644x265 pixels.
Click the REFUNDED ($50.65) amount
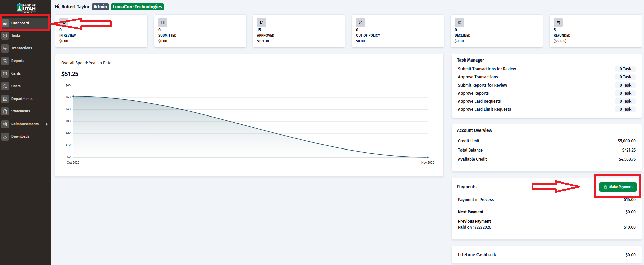coord(560,41)
